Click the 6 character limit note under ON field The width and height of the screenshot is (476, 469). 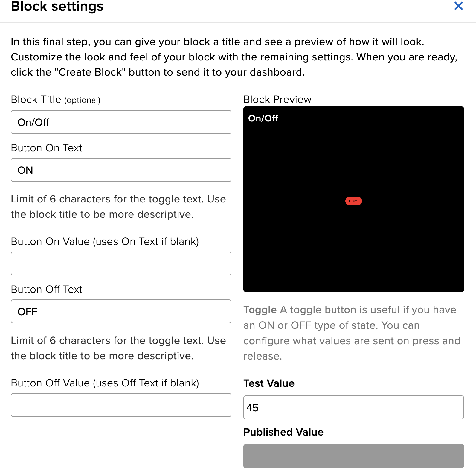118,206
